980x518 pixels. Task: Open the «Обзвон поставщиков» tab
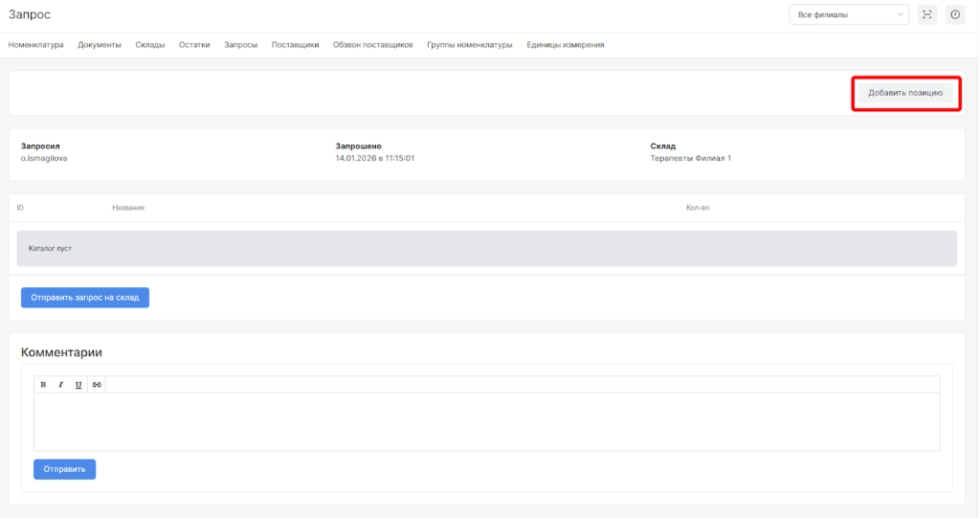coord(372,45)
